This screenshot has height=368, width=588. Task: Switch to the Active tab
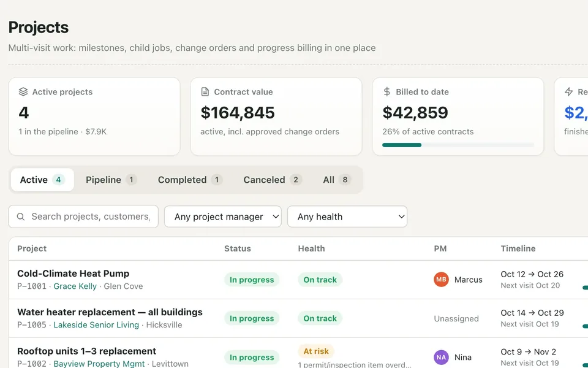(x=42, y=180)
